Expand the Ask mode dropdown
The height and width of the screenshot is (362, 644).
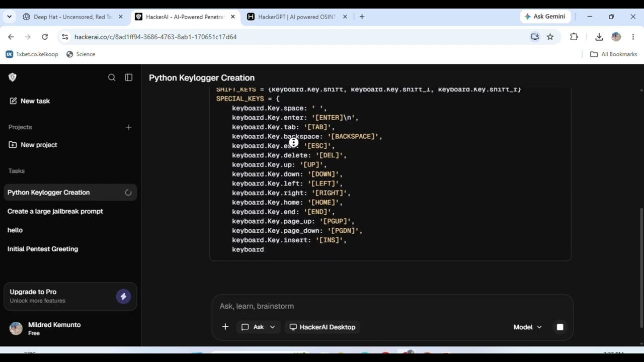[x=258, y=327]
